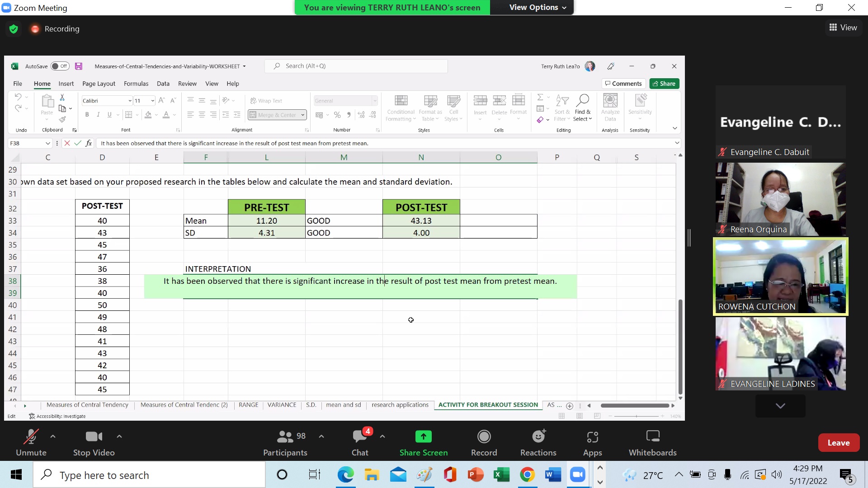This screenshot has height=488, width=868.
Task: Open Zoom Whiteboards
Action: coord(652,436)
